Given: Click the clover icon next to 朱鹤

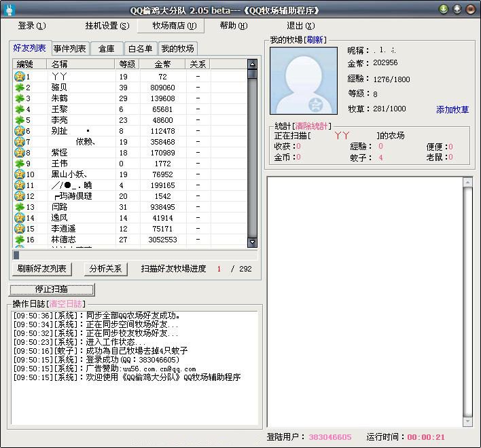Looking at the screenshot, I should (x=20, y=98).
